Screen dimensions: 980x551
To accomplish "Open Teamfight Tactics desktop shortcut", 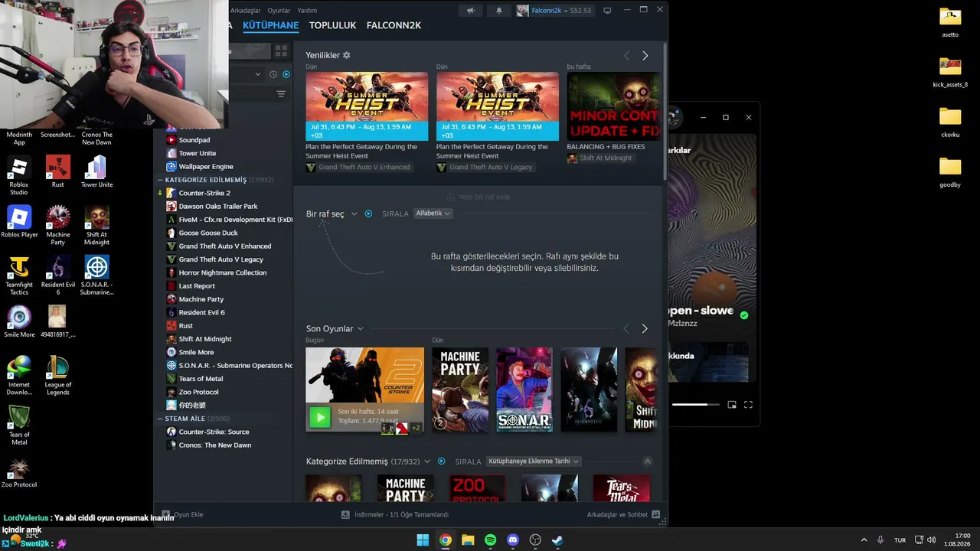I will pyautogui.click(x=19, y=275).
